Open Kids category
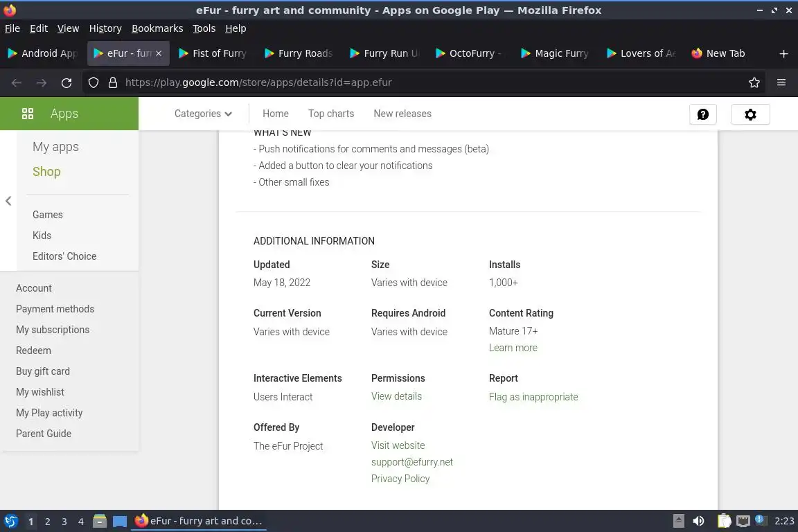Image resolution: width=798 pixels, height=532 pixels. click(x=42, y=236)
